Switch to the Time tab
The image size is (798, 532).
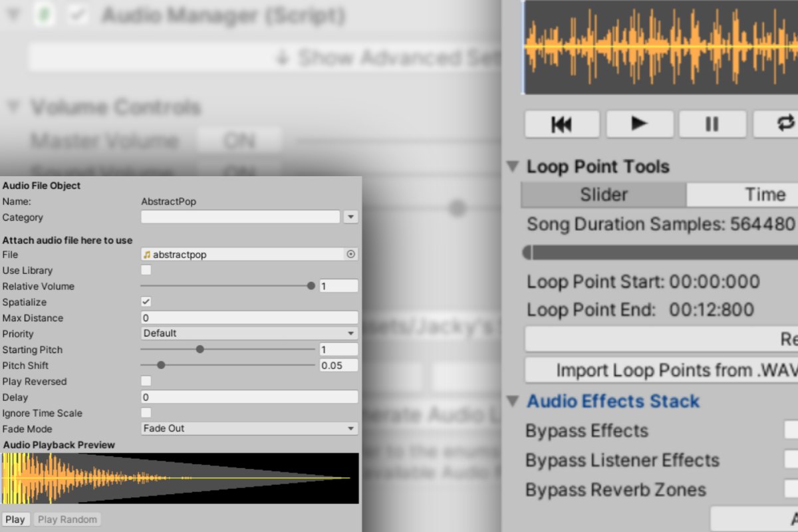point(765,195)
